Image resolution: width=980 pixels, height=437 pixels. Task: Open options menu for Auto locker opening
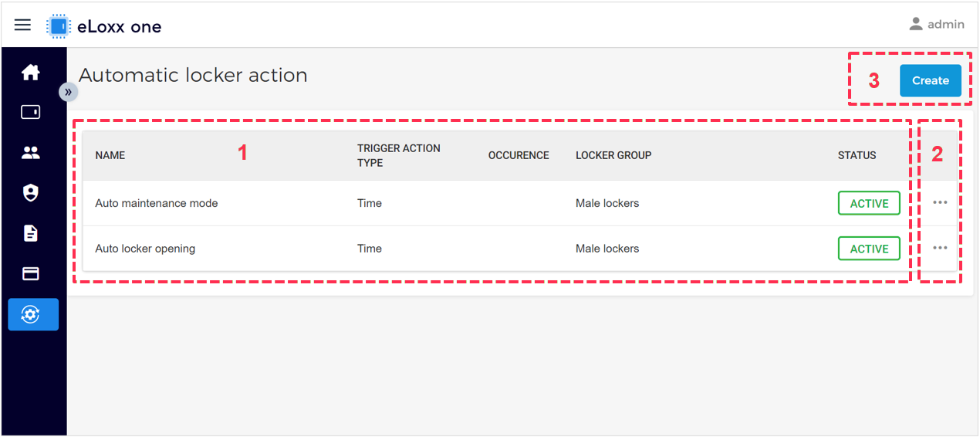(940, 248)
